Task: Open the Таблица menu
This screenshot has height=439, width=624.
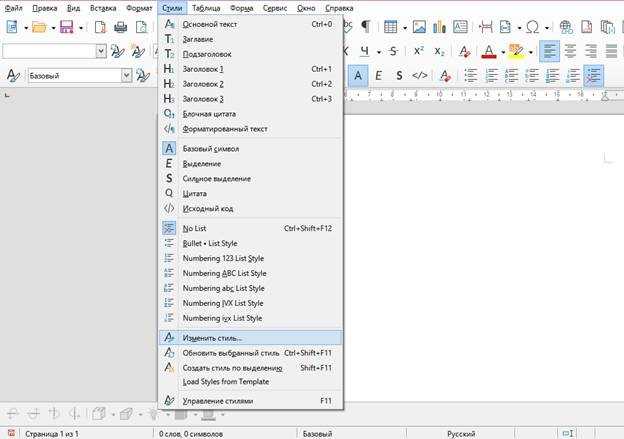Action: [206, 8]
